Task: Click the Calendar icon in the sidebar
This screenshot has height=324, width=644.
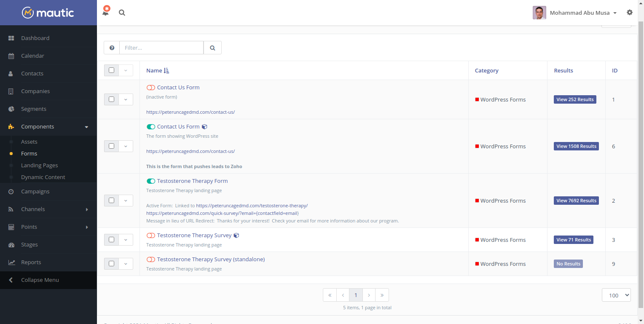Action: coord(11,56)
